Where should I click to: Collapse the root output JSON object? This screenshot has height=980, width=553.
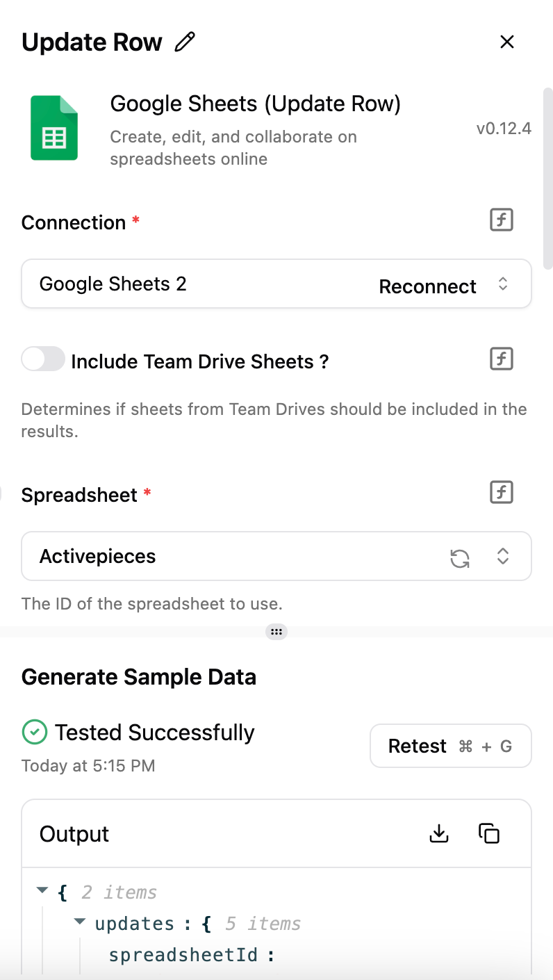point(42,890)
